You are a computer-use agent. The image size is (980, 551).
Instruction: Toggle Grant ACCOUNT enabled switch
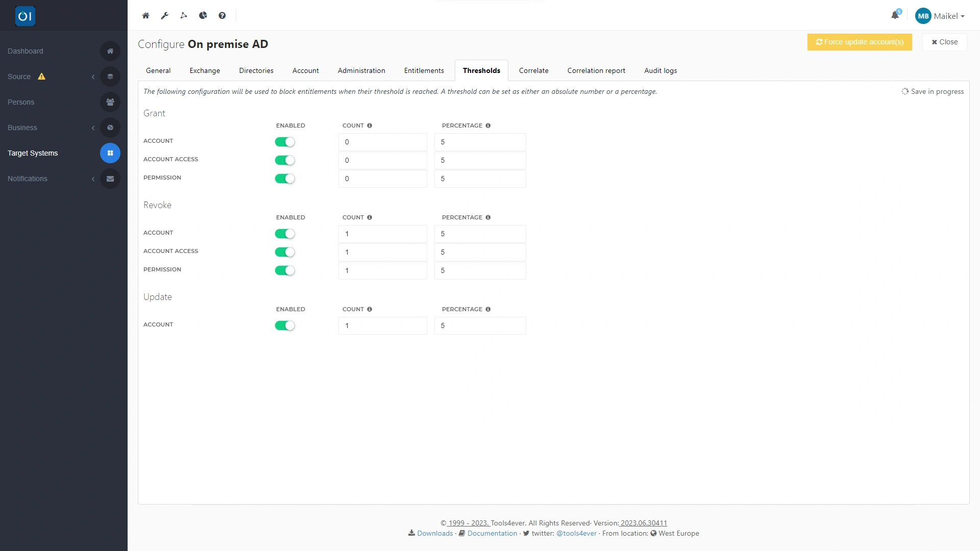(285, 142)
